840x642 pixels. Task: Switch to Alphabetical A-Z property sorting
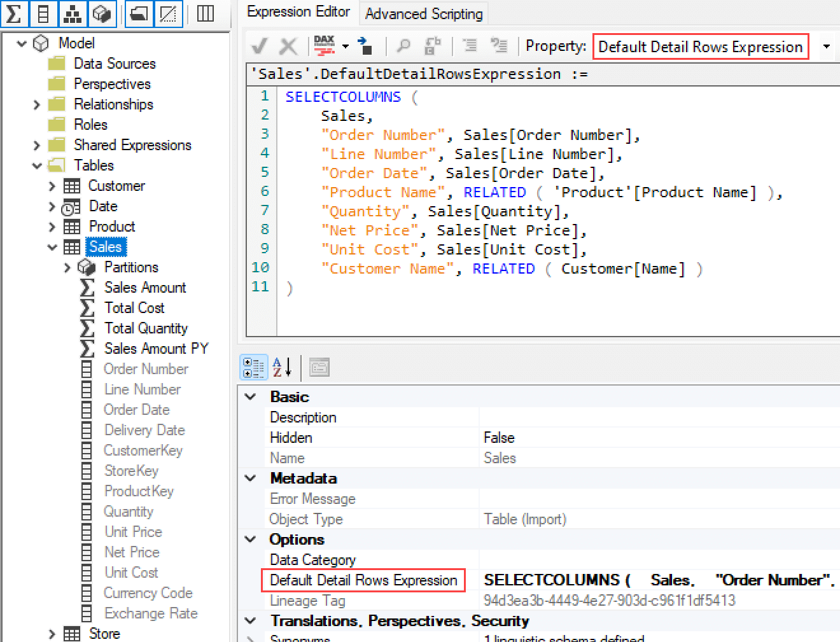[x=282, y=368]
